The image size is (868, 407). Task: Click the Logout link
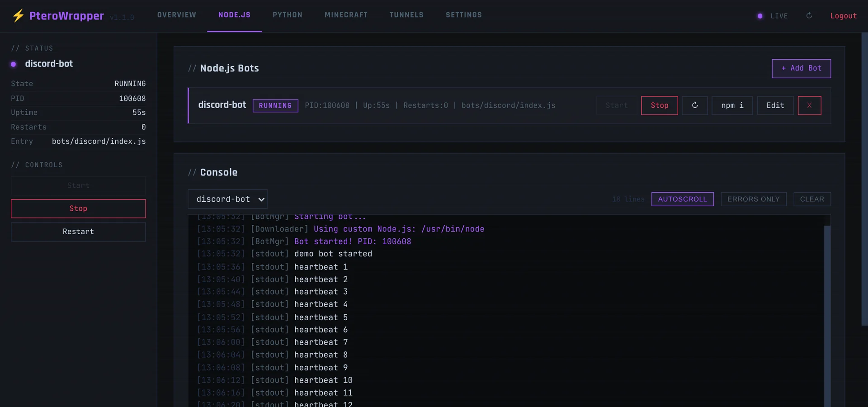click(843, 16)
